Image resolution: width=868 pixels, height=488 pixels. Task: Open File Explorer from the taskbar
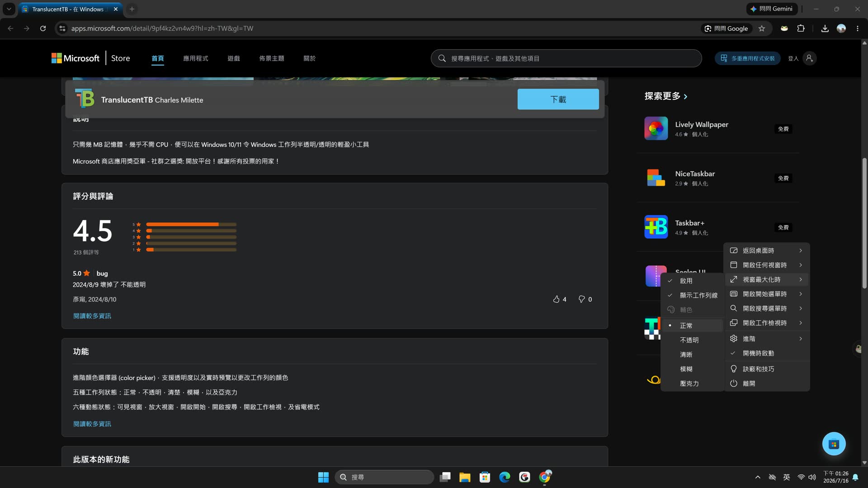(465, 477)
